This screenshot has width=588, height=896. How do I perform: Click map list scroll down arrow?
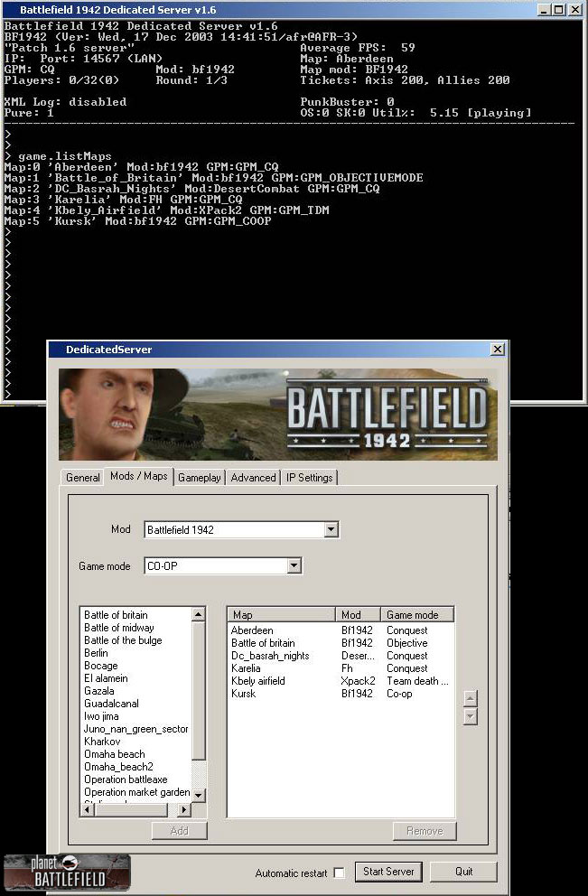pos(199,795)
